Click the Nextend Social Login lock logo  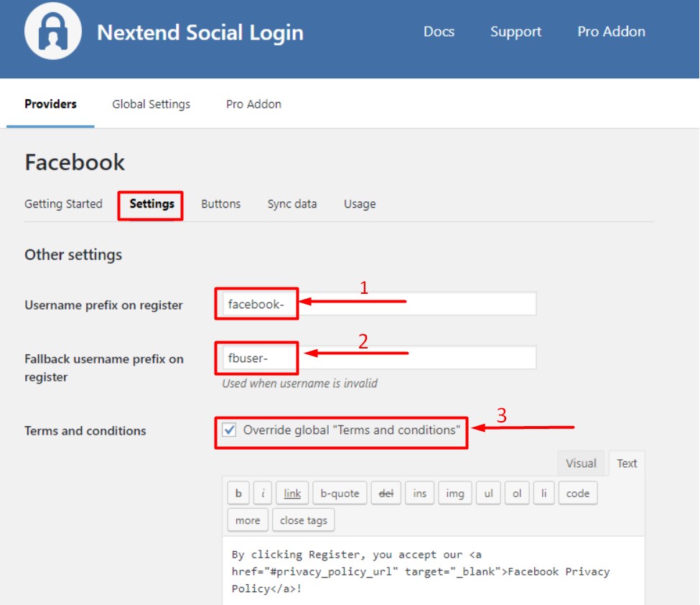52,31
